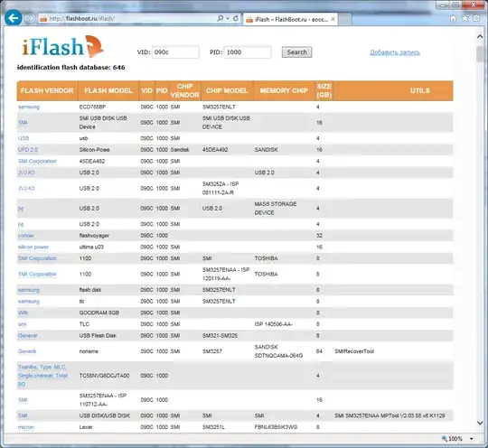Open the 100% zoom level dropdown
This screenshot has height=448, width=488.
[472, 439]
